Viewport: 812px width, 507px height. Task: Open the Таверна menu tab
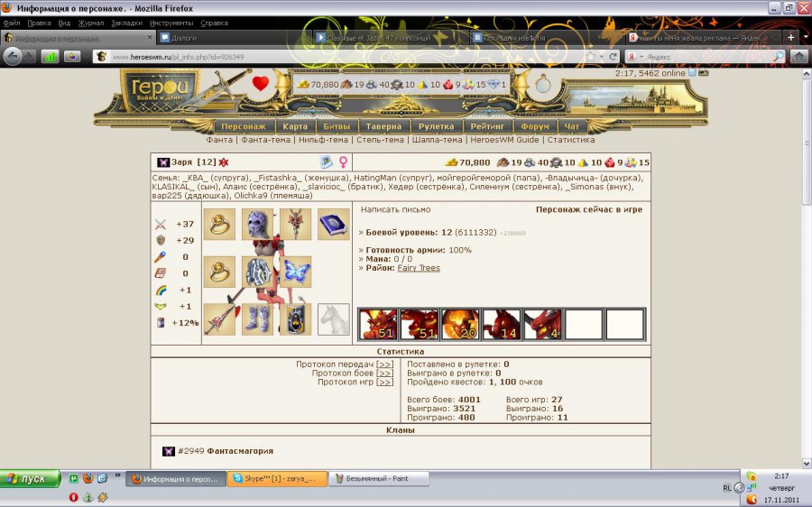[383, 127]
